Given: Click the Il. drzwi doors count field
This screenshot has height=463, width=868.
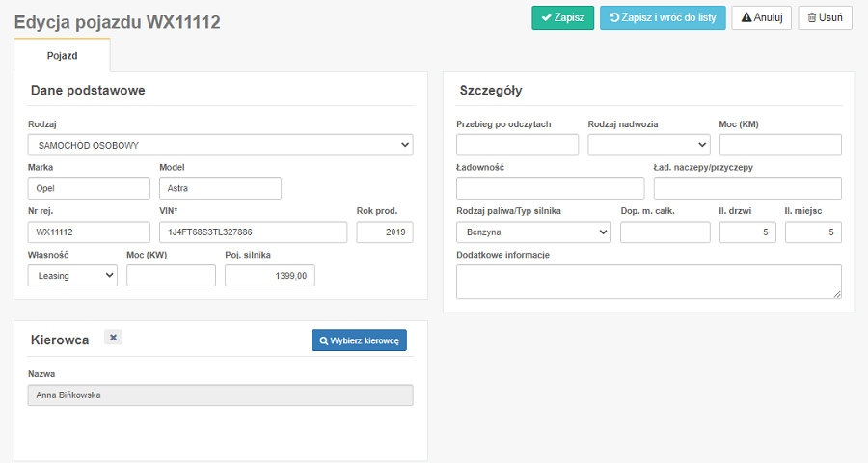Looking at the screenshot, I should (747, 232).
